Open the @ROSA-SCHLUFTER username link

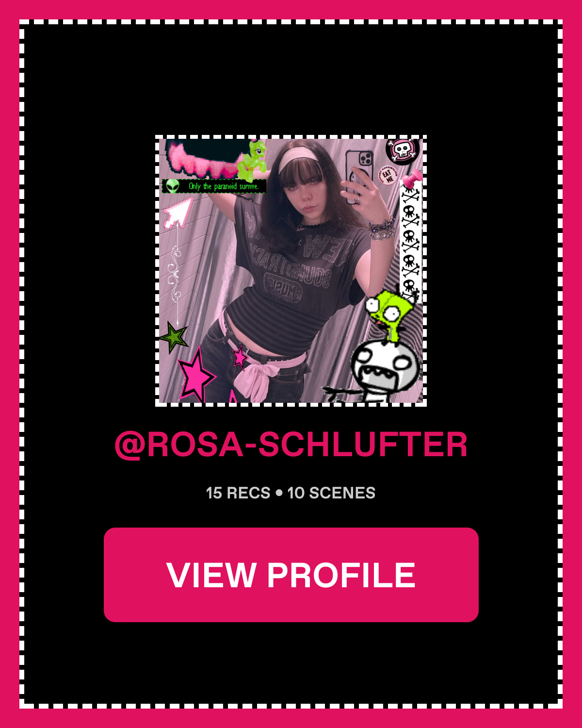291,445
